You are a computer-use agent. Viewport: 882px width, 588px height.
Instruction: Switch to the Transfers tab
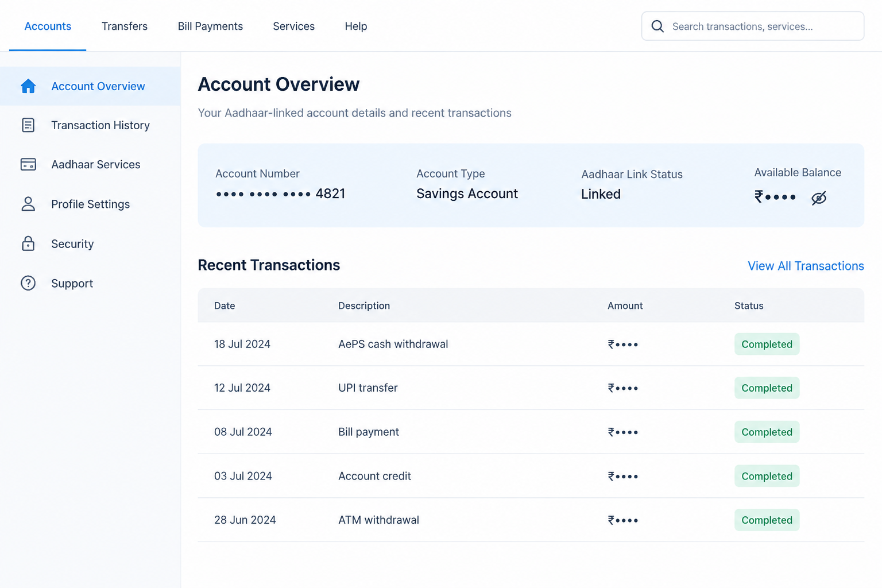[125, 26]
